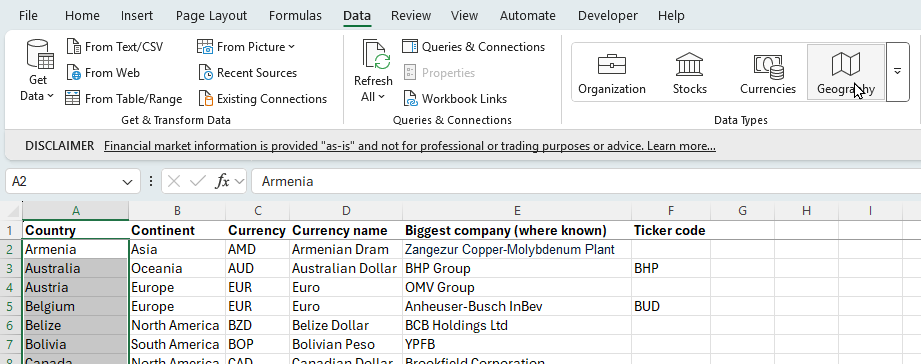Switch to the View tab

click(465, 15)
